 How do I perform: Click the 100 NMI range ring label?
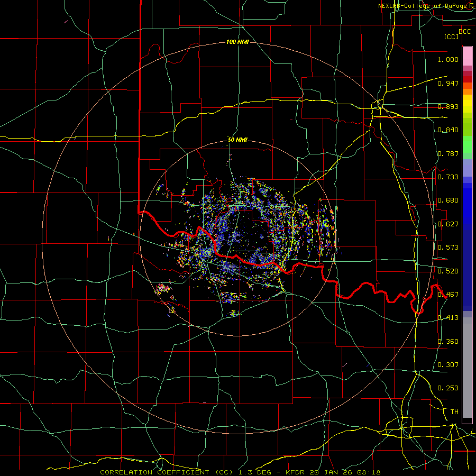click(237, 42)
